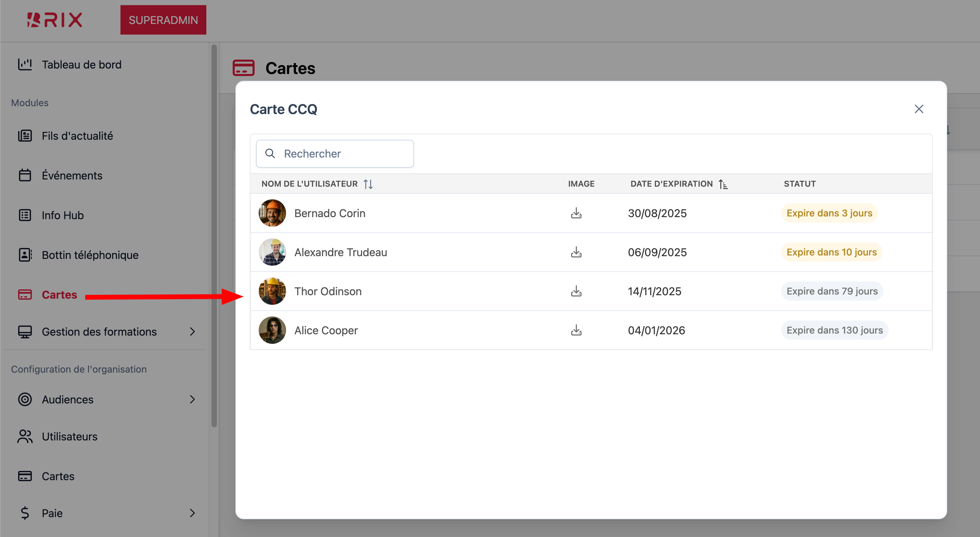This screenshot has height=537, width=980.
Task: Click the BRIX logo
Action: point(54,20)
